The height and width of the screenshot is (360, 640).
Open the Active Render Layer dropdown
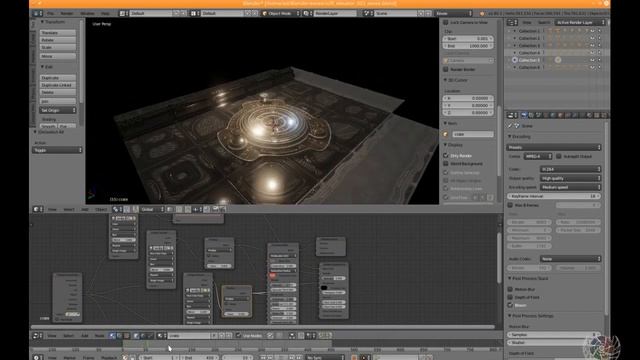pos(580,22)
